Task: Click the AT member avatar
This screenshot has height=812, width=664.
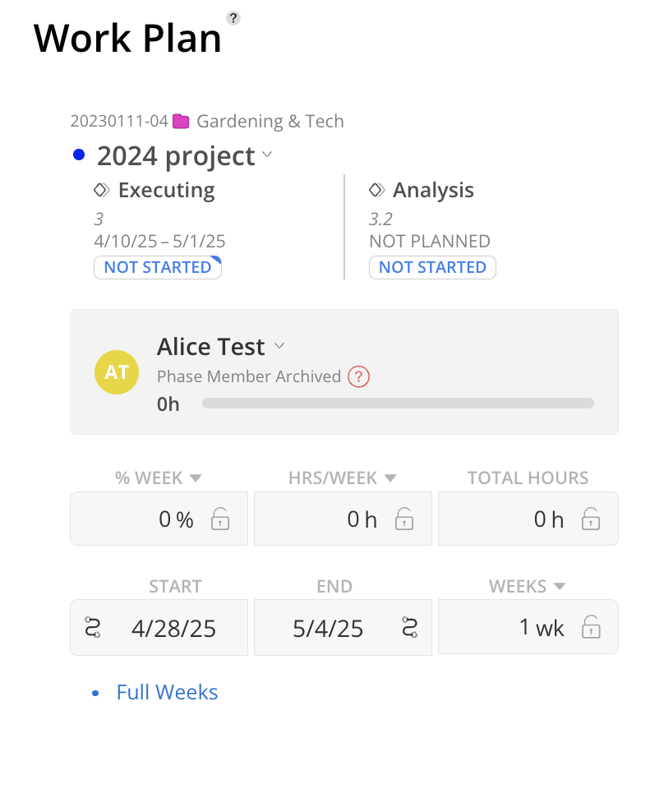Action: (x=117, y=372)
